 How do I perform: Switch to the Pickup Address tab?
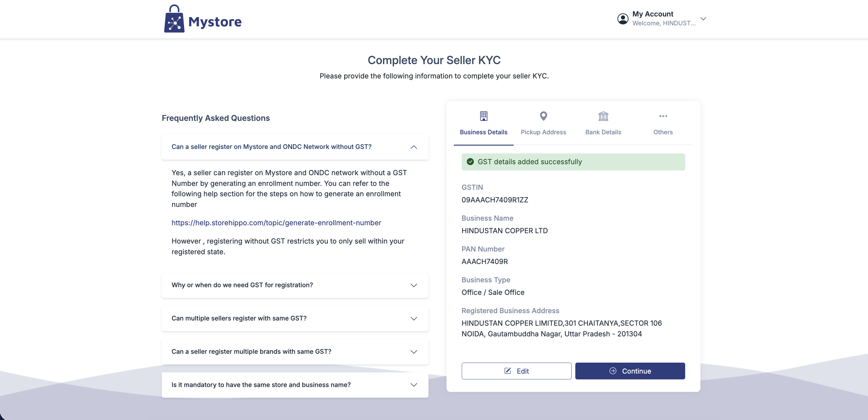pos(543,132)
